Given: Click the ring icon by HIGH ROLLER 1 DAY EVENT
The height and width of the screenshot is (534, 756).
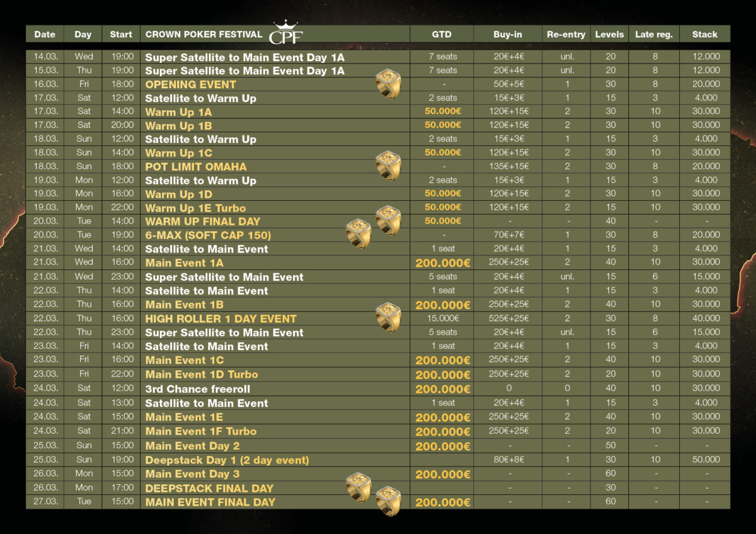Looking at the screenshot, I should 388,317.
